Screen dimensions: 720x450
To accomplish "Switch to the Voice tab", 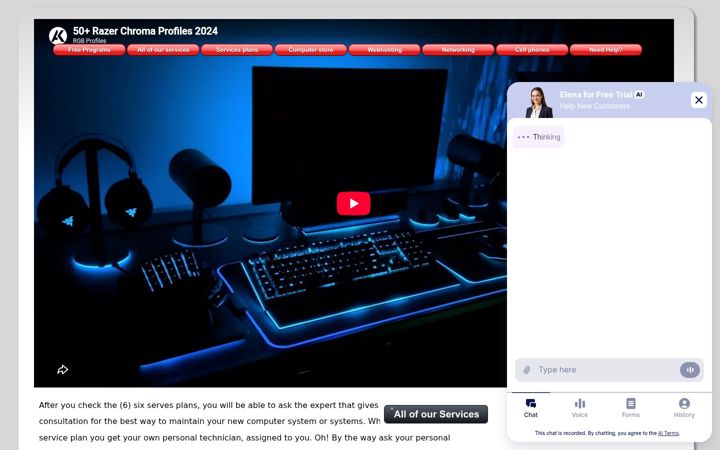I will coord(580,408).
